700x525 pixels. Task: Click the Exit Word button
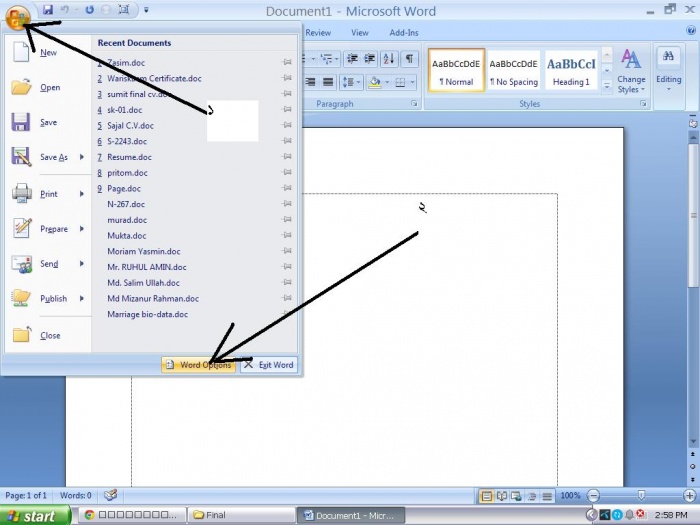[x=269, y=365]
